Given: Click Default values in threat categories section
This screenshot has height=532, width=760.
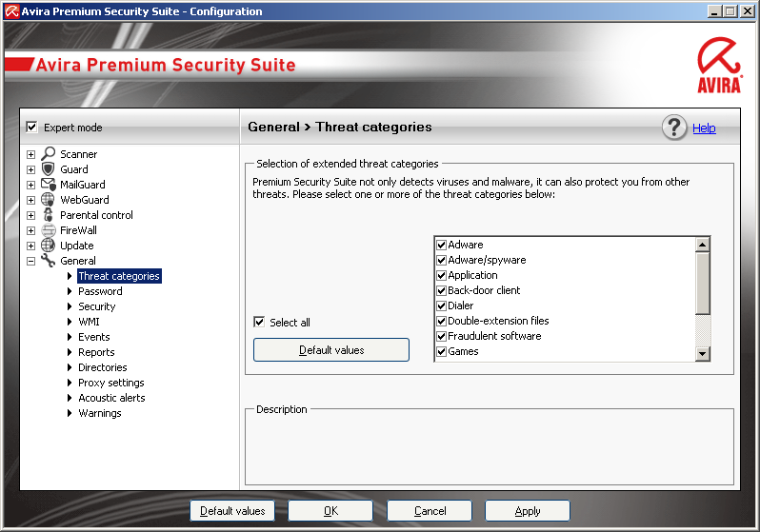Looking at the screenshot, I should pyautogui.click(x=331, y=350).
